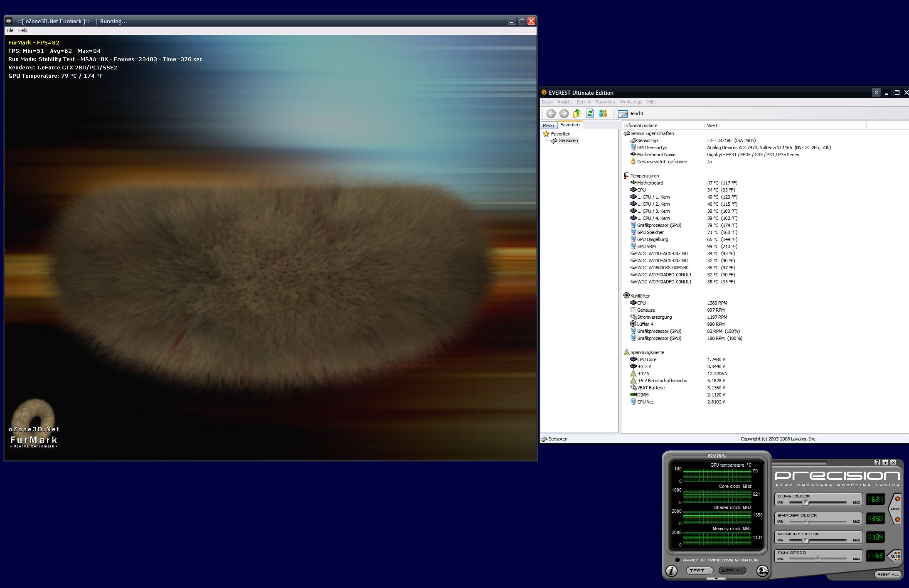Image resolution: width=909 pixels, height=588 pixels.
Task: Open the Bericht report wizard button
Action: click(x=631, y=113)
